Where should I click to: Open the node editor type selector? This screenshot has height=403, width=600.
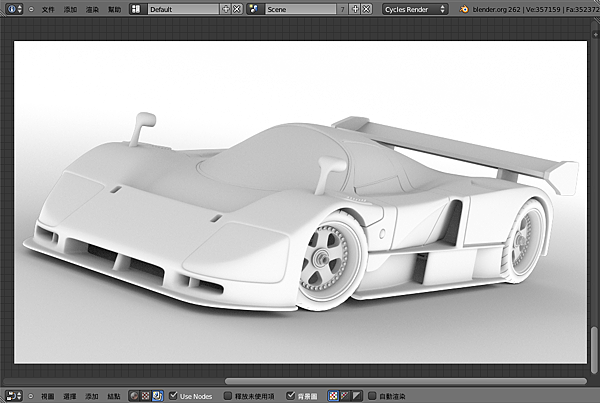click(x=15, y=396)
